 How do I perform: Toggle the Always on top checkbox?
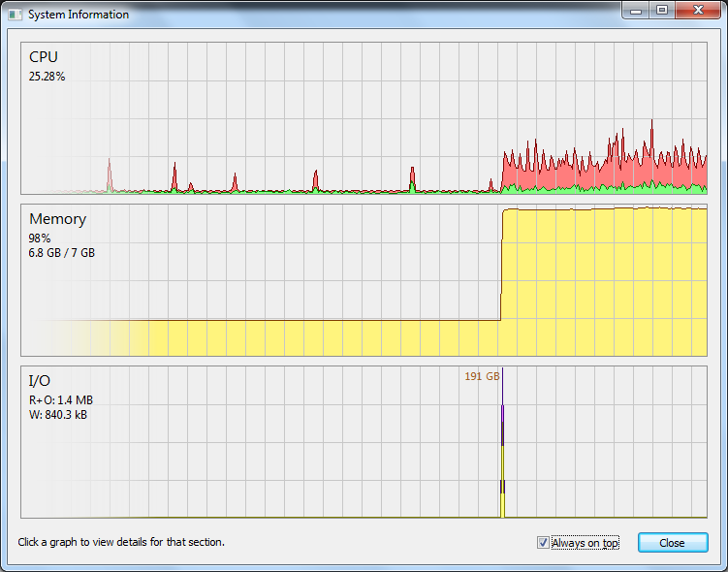click(x=543, y=542)
